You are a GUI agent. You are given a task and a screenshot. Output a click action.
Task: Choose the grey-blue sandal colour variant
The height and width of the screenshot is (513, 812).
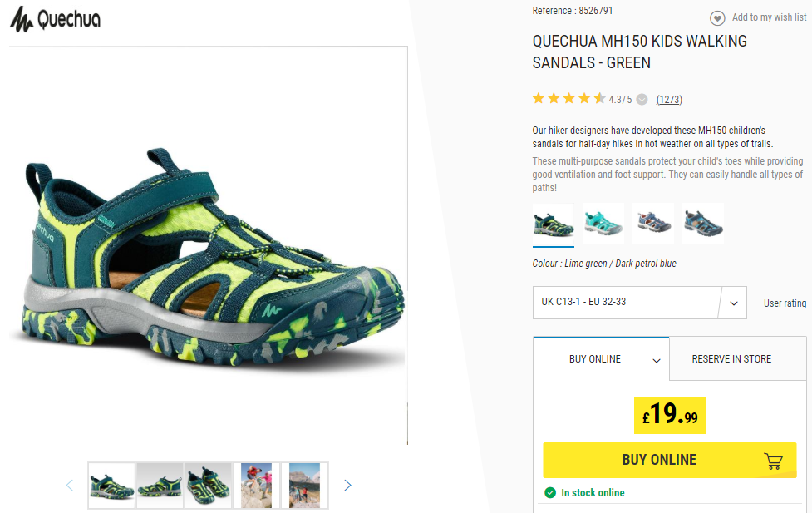point(703,224)
